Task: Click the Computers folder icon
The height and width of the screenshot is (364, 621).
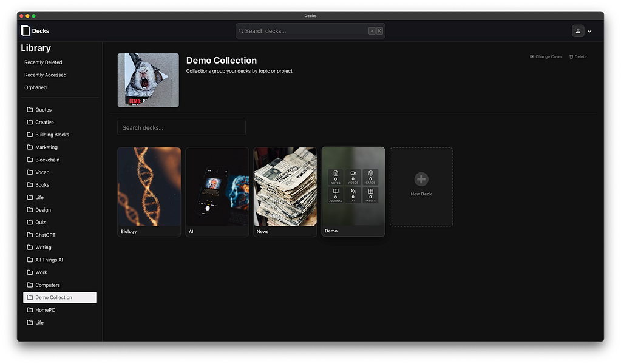Action: [30, 285]
